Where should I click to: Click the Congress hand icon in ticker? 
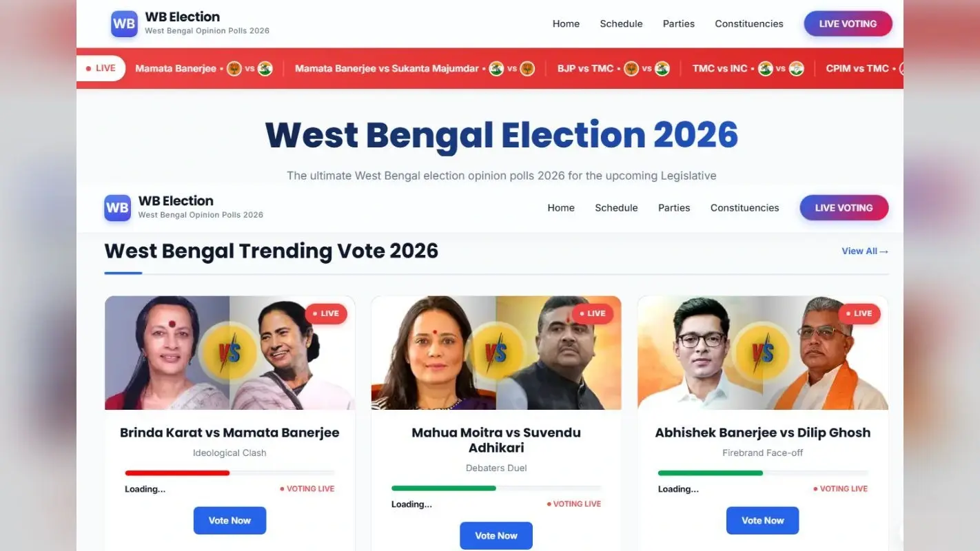pos(796,68)
